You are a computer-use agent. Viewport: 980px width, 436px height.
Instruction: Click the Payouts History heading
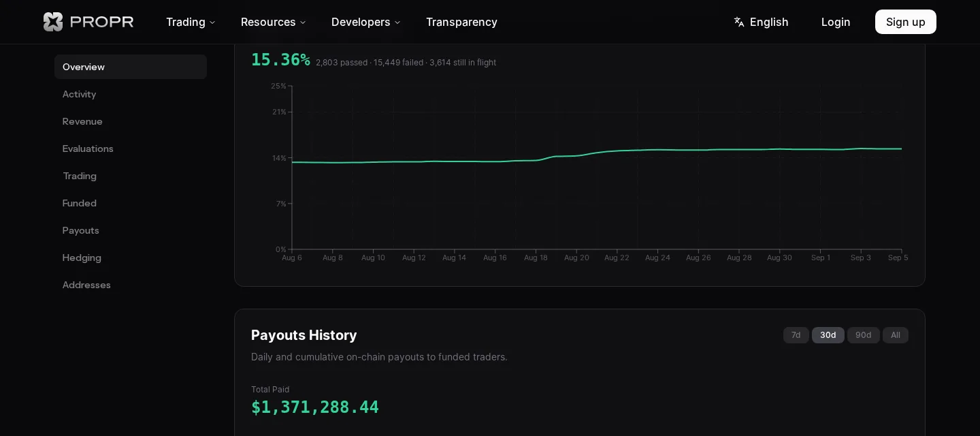(304, 335)
